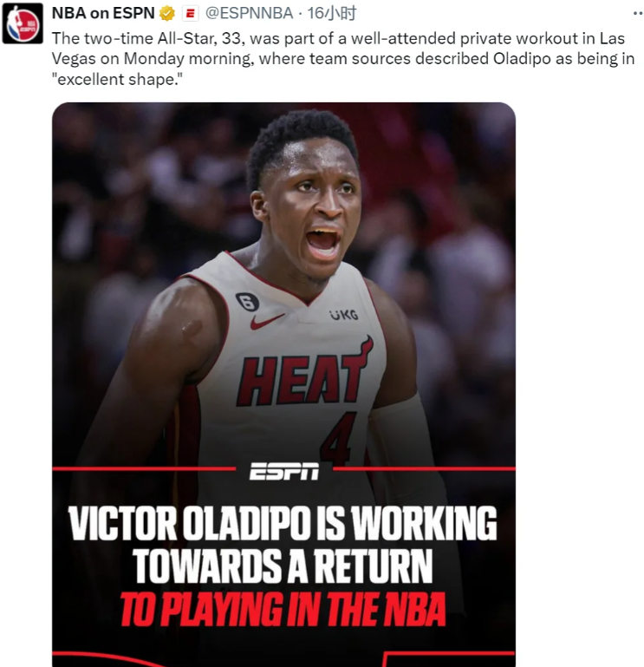Open the @ESPNNBA handle link
The height and width of the screenshot is (667, 644).
249,13
